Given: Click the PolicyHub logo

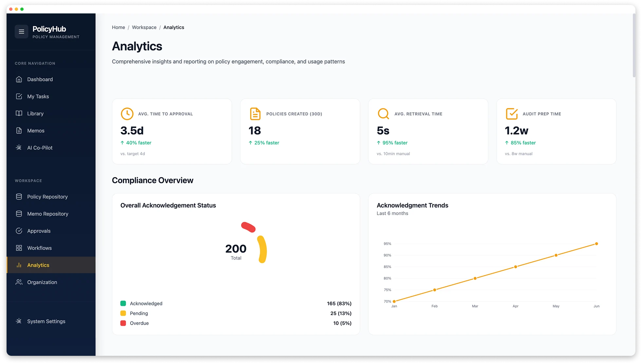Looking at the screenshot, I should 49,29.
